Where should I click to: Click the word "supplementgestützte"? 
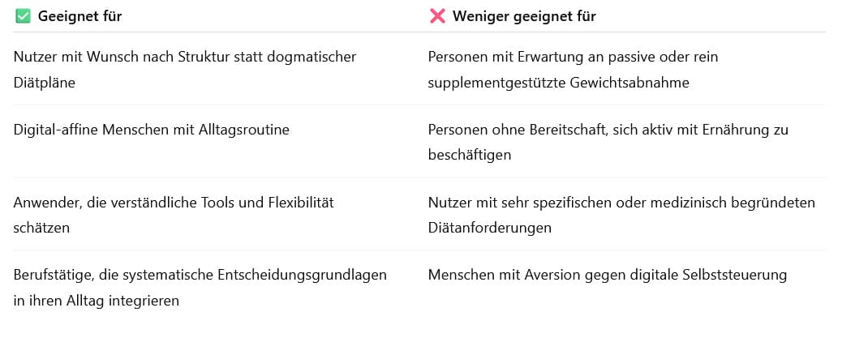click(492, 82)
